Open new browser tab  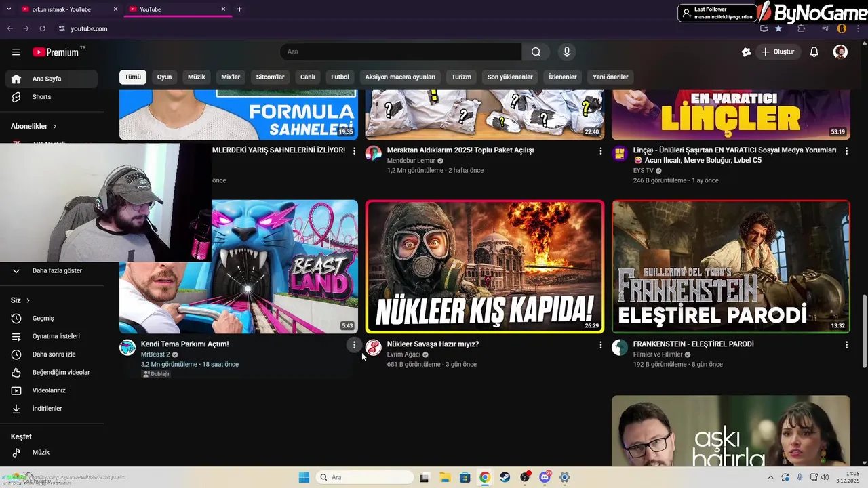point(239,9)
